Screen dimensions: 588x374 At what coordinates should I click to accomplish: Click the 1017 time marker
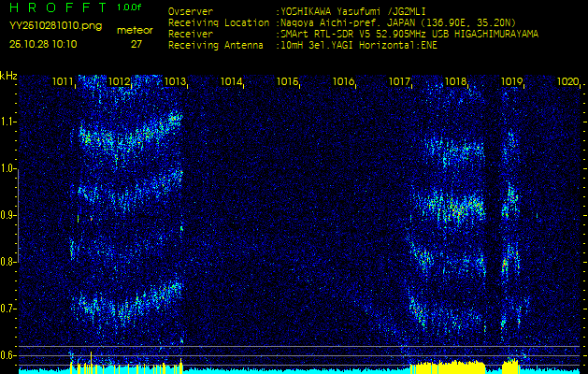click(x=400, y=82)
